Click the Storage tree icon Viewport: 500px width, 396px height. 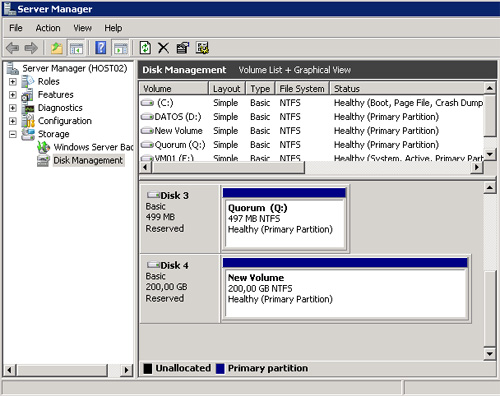point(28,134)
